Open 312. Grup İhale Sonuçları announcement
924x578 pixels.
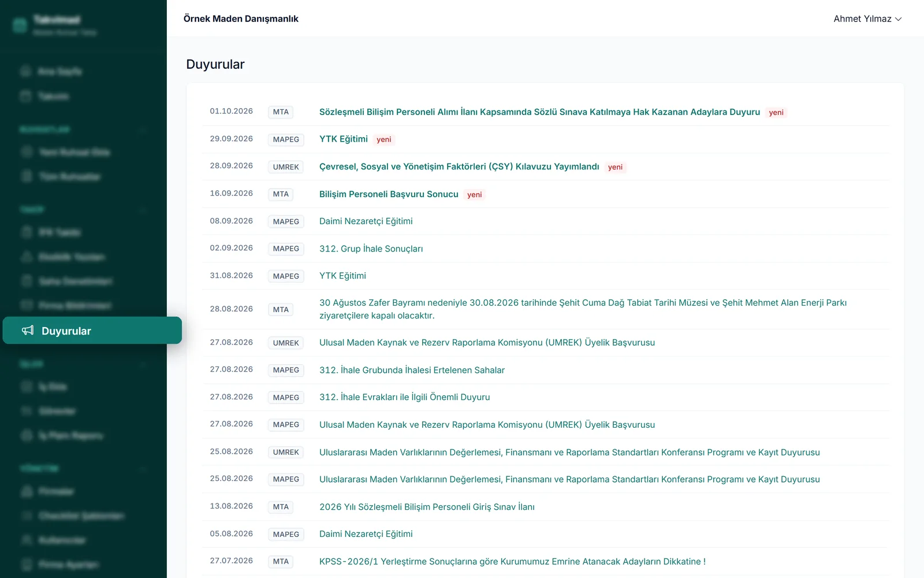pyautogui.click(x=371, y=249)
